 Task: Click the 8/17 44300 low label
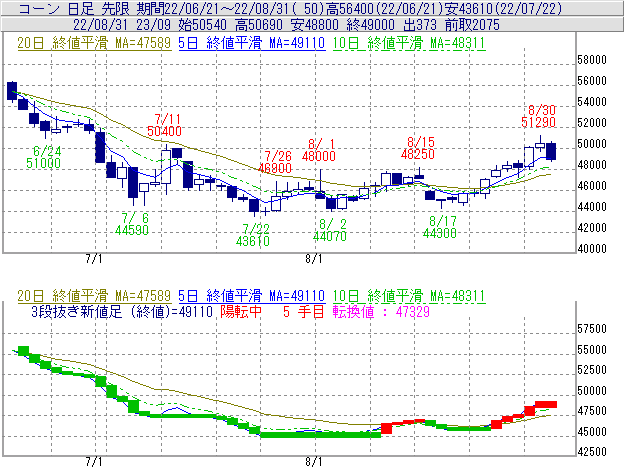[440, 227]
